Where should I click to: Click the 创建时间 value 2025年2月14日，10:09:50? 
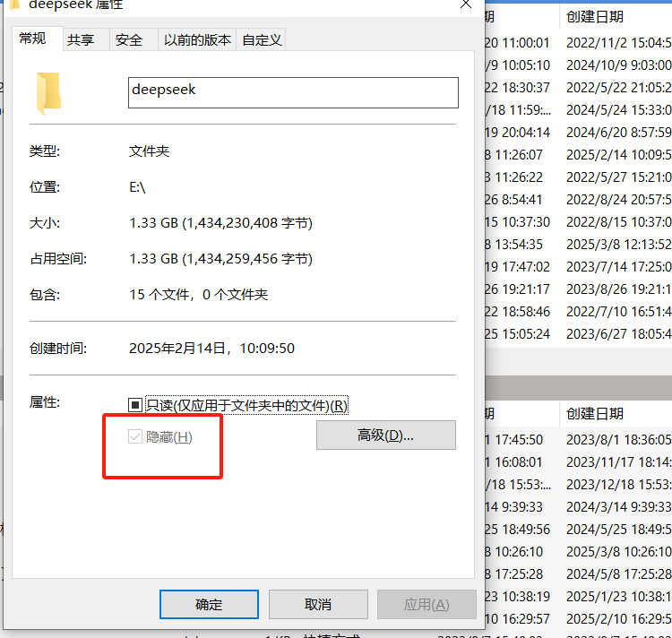click(x=211, y=349)
